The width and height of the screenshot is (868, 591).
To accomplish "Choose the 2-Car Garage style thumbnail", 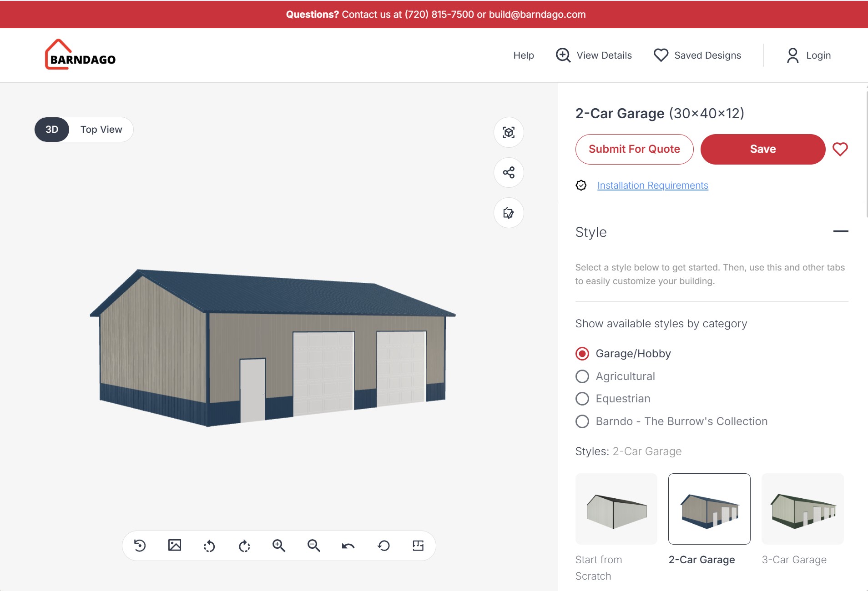I will point(709,509).
